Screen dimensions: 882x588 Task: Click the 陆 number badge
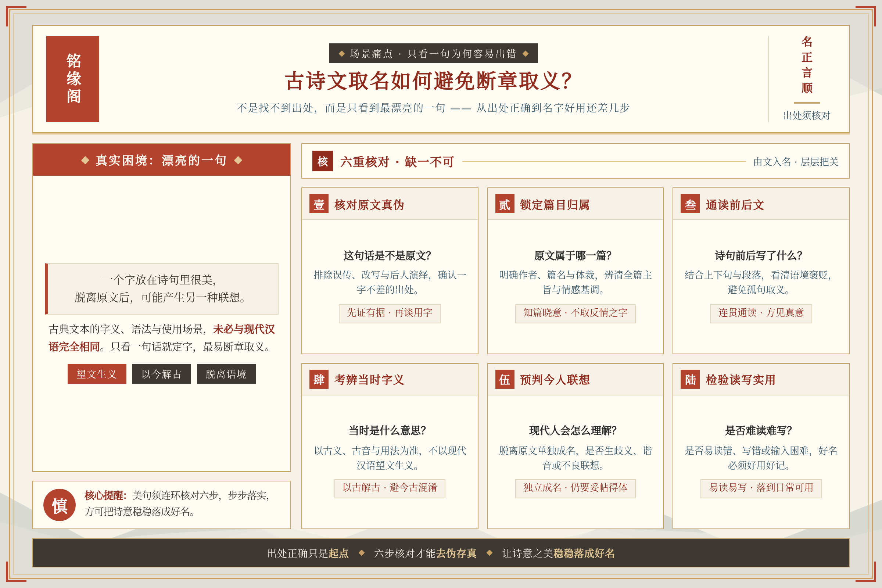(691, 380)
